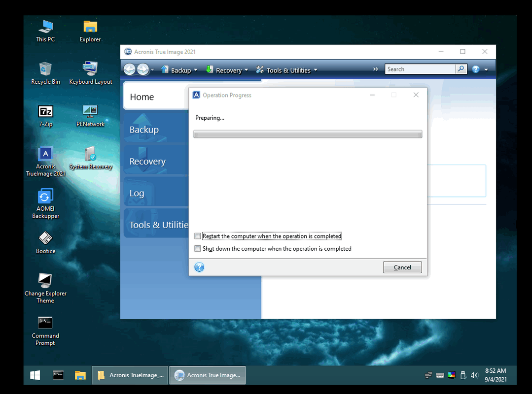The image size is (532, 394).
Task: Switch to Acronis TrueImage folder taskbar button
Action: (130, 375)
